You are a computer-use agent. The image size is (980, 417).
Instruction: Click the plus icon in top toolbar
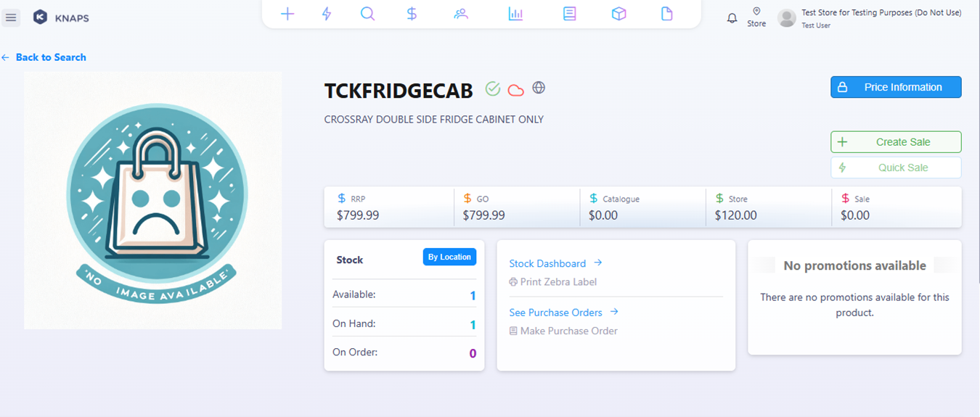pos(287,14)
